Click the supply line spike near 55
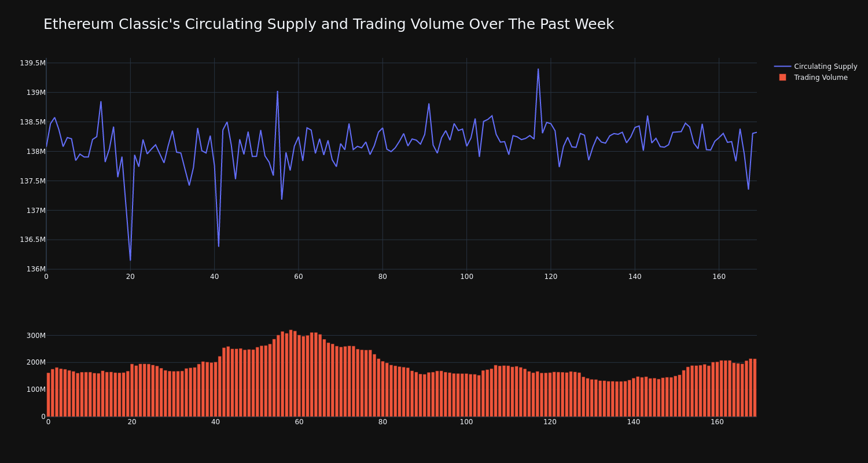Image resolution: width=868 pixels, height=463 pixels. (x=277, y=91)
